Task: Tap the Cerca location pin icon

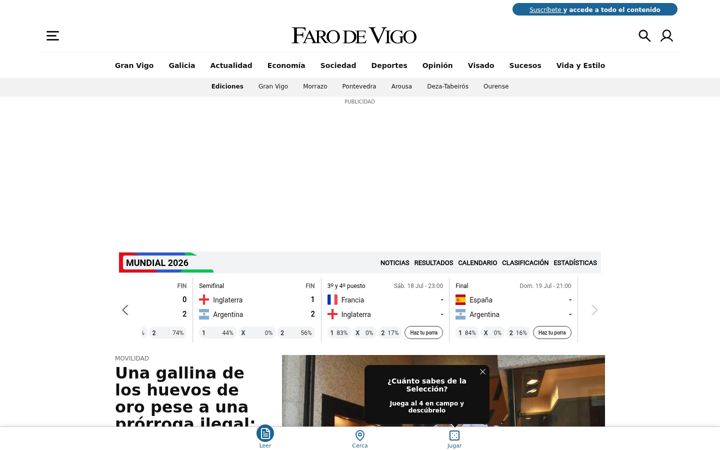Action: tap(360, 435)
